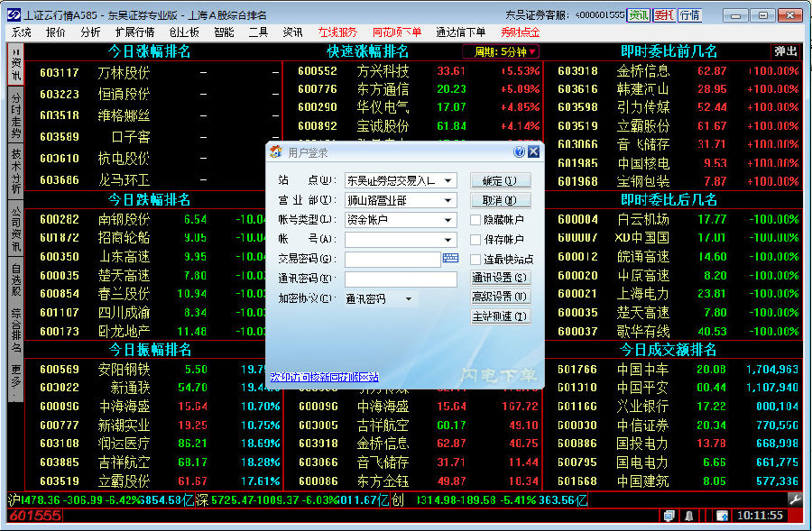Click the 委托 button in the title bar

click(x=663, y=15)
